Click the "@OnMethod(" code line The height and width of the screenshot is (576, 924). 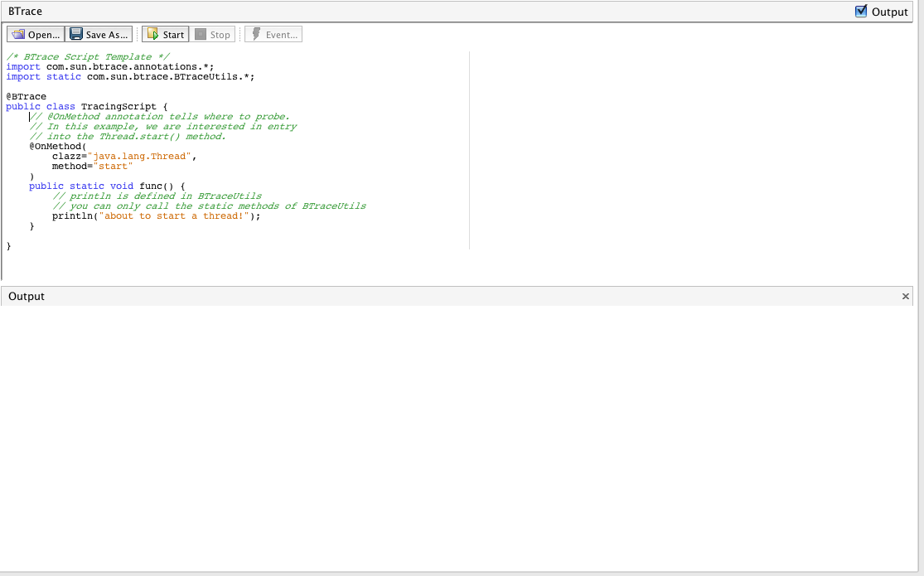click(58, 146)
